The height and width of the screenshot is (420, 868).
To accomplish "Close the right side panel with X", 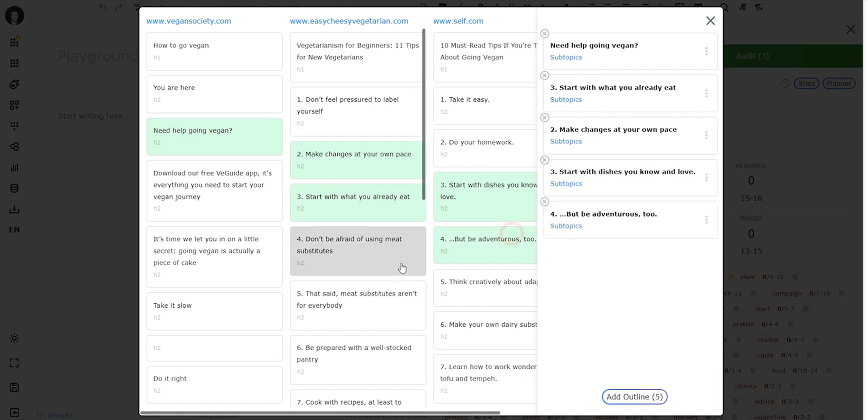I will coord(851,29).
